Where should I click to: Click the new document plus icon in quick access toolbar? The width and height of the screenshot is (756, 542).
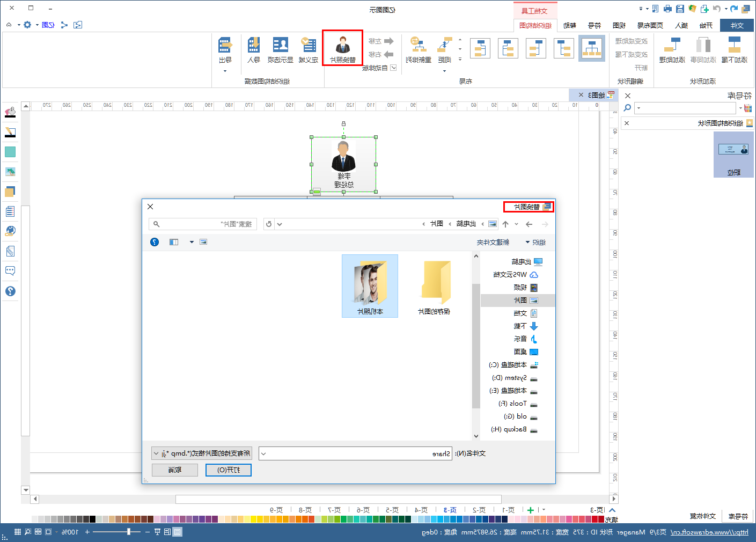pyautogui.click(x=704, y=9)
